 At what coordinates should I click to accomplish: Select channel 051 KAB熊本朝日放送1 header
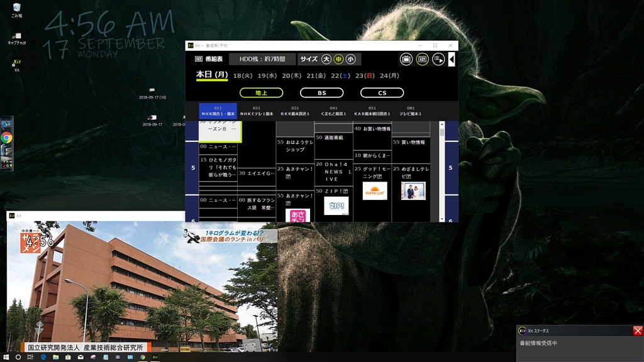point(372,111)
